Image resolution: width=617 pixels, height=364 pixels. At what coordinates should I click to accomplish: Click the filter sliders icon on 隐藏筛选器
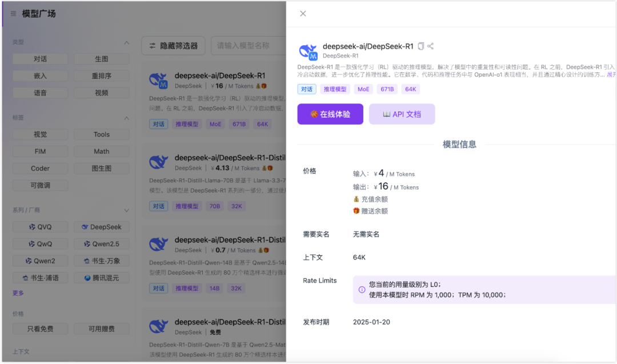(153, 46)
